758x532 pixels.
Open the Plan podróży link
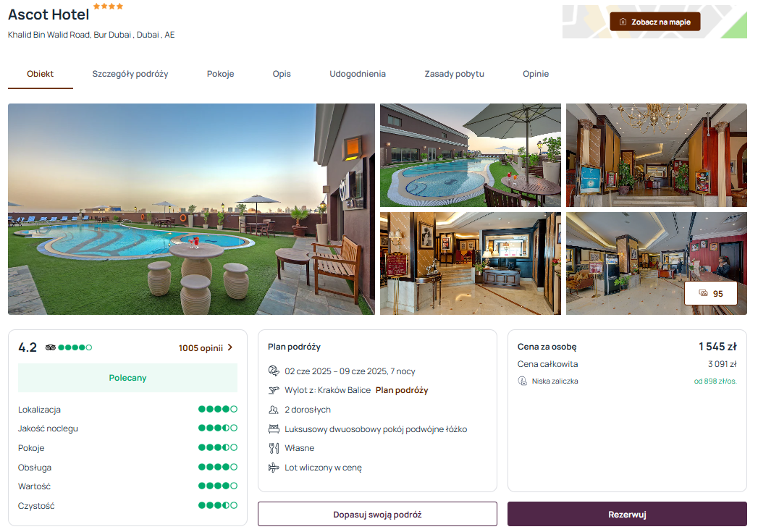click(x=402, y=390)
